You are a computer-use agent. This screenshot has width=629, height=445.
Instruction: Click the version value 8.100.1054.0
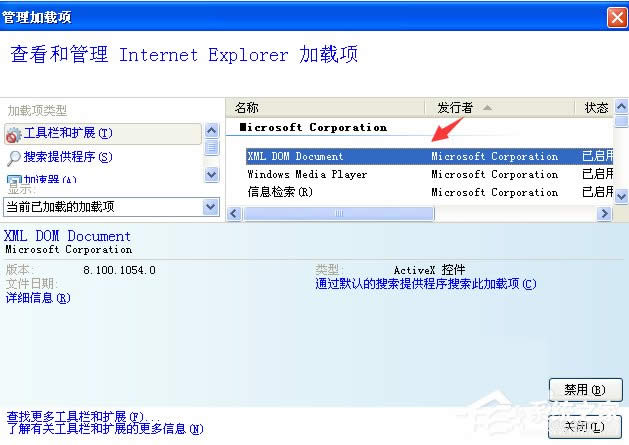(119, 270)
